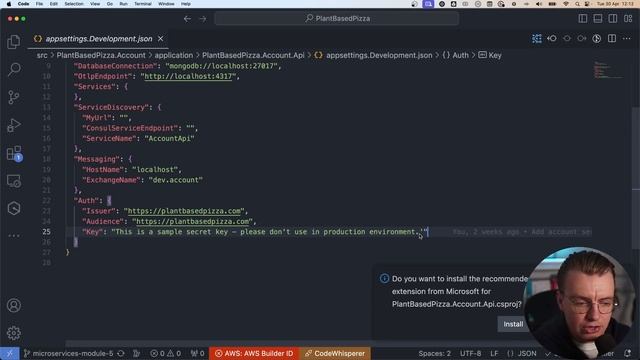Open macOS Spotlight search in menu bar
The image size is (640, 360).
(x=577, y=4)
